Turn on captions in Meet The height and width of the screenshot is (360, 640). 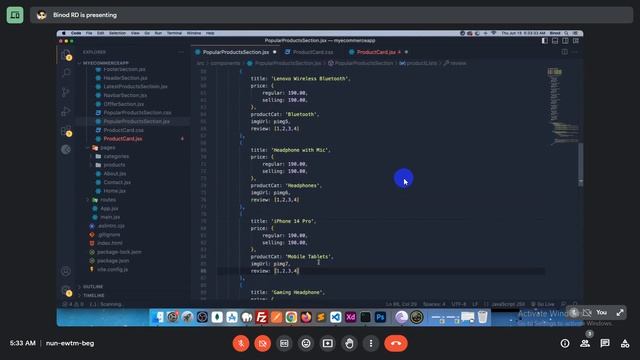[284, 343]
